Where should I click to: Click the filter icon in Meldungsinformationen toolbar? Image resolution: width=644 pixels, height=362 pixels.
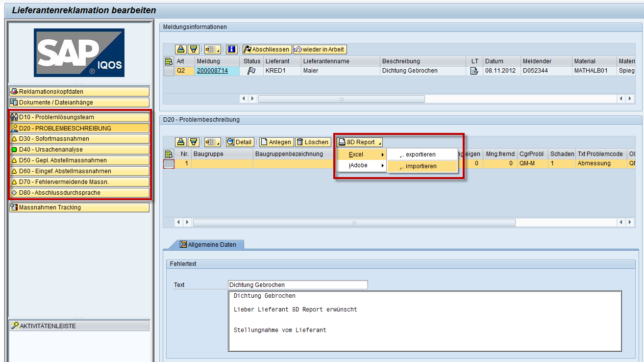[x=193, y=50]
